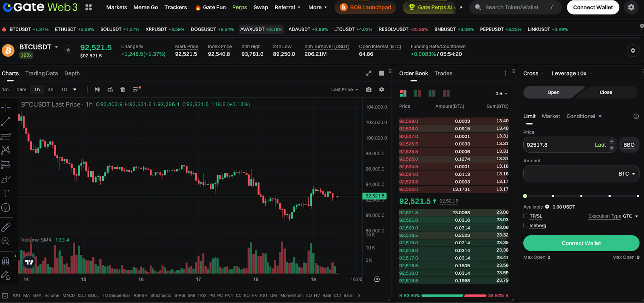Switch to the Trades tab

pos(444,73)
